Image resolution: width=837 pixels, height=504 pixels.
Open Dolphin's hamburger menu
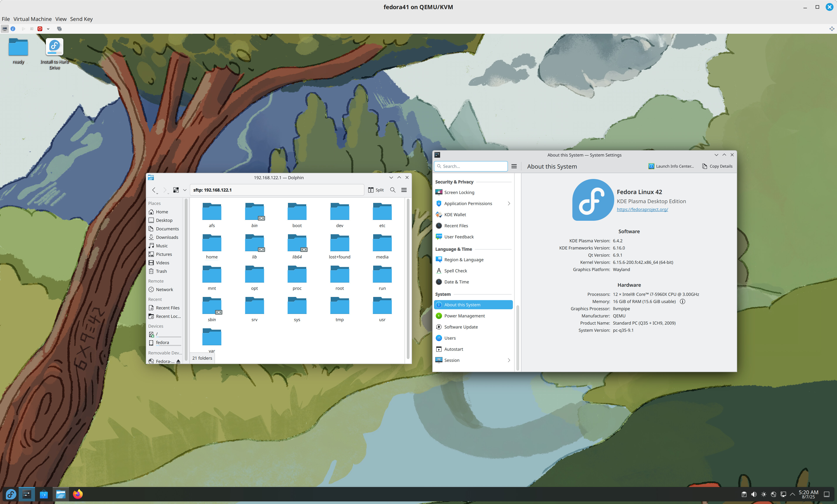click(404, 190)
